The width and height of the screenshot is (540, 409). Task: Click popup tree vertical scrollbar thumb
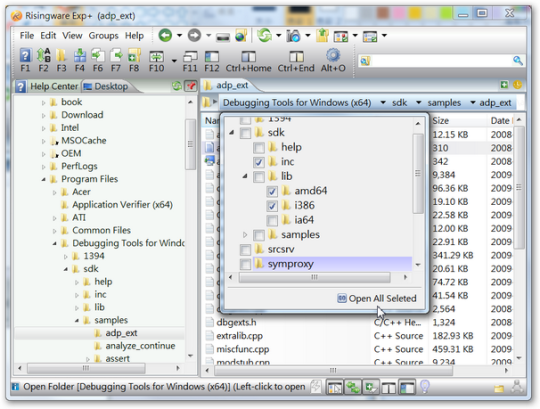pos(418,173)
